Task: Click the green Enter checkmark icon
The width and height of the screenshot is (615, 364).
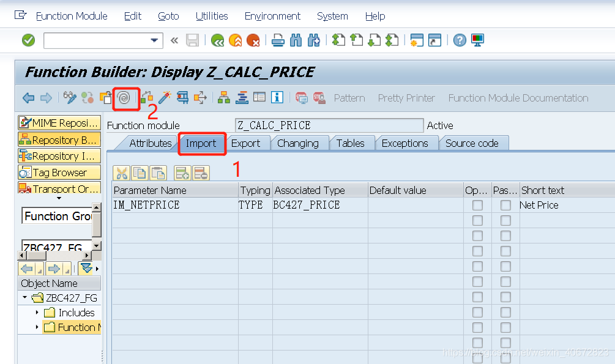Action: (28, 40)
